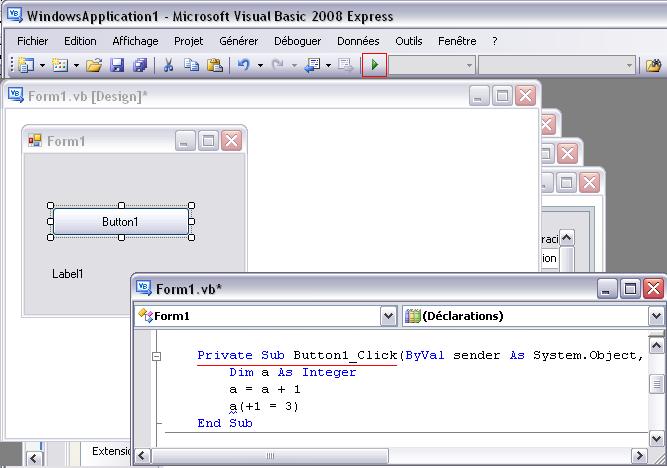Click the code line "a = a + 1"
Screen dimensions: 667x468
click(265, 390)
